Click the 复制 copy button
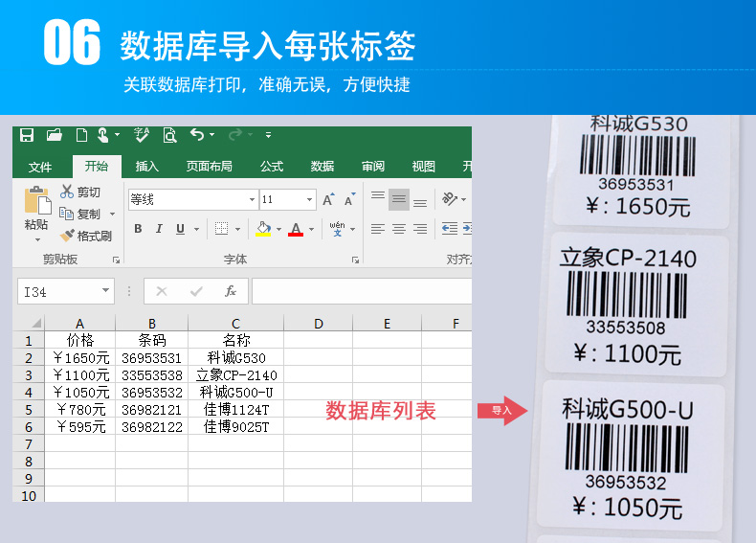The height and width of the screenshot is (543, 756). point(79,214)
